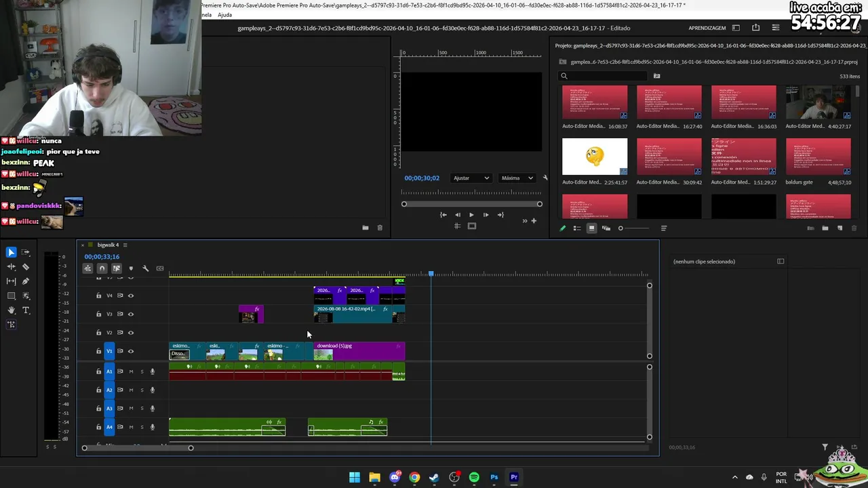Open the monitor button editor plus

click(x=534, y=221)
